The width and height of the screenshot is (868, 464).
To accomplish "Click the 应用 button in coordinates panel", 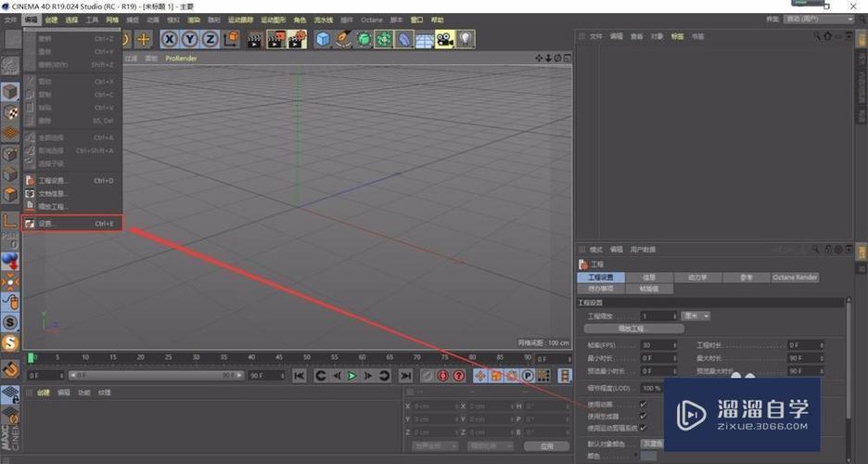I will click(547, 446).
